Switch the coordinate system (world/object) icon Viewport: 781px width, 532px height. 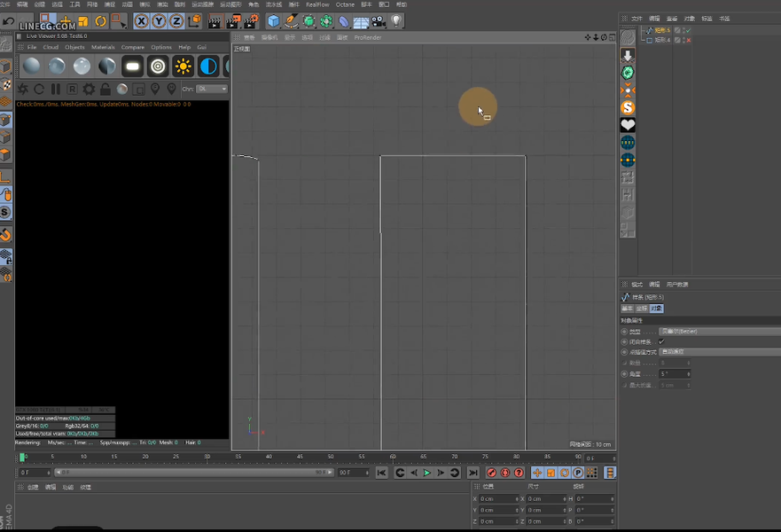(x=195, y=21)
